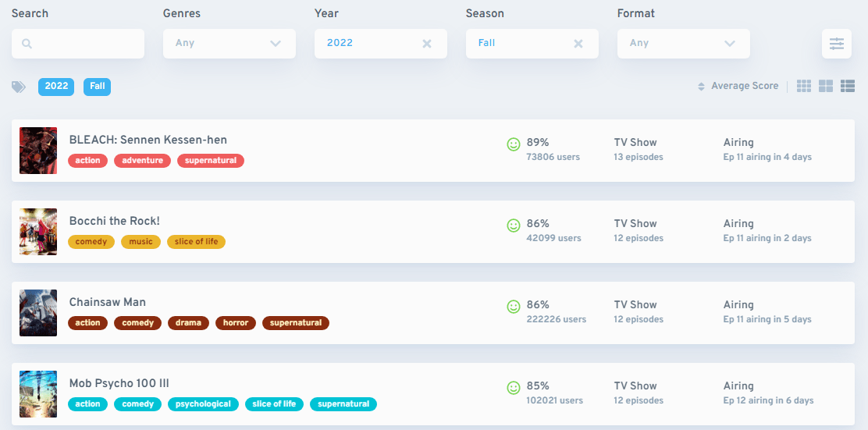Clear the Fall season filter X
The width and height of the screenshot is (868, 430).
[x=578, y=44]
